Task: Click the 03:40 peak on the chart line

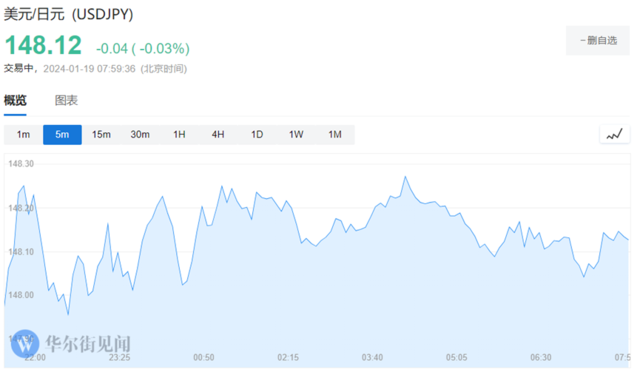Action: (405, 177)
